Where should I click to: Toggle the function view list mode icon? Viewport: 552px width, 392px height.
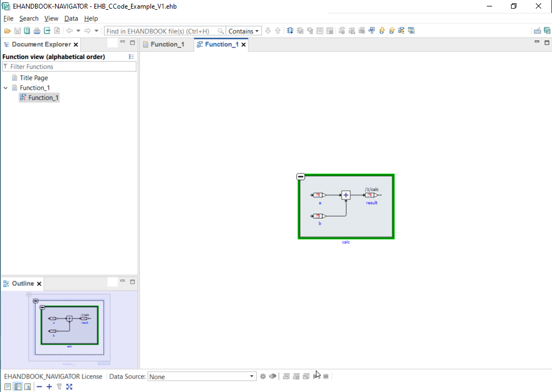tap(132, 57)
